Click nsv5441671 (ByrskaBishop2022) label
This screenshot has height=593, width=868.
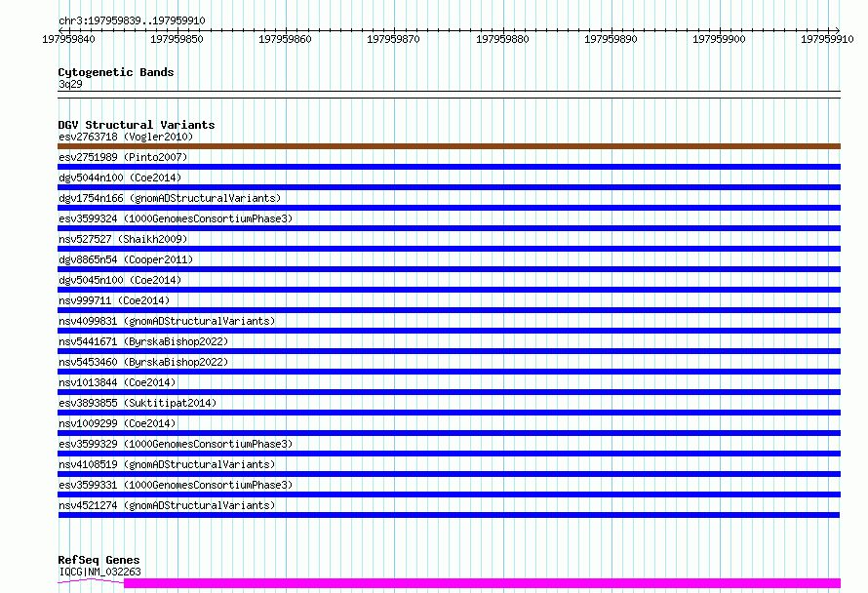[x=143, y=341]
